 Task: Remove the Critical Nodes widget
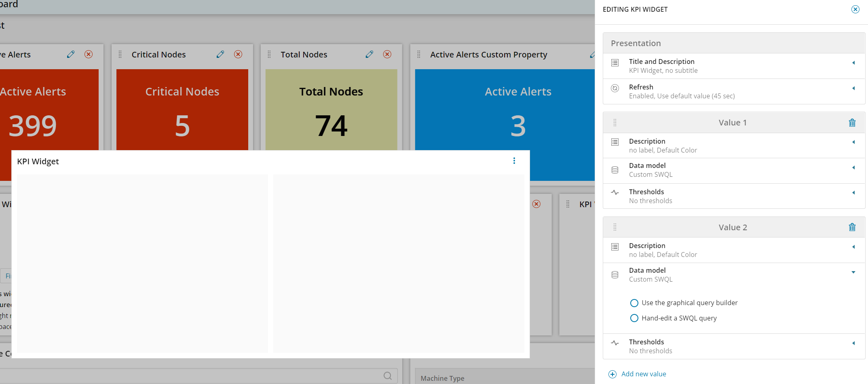click(238, 54)
